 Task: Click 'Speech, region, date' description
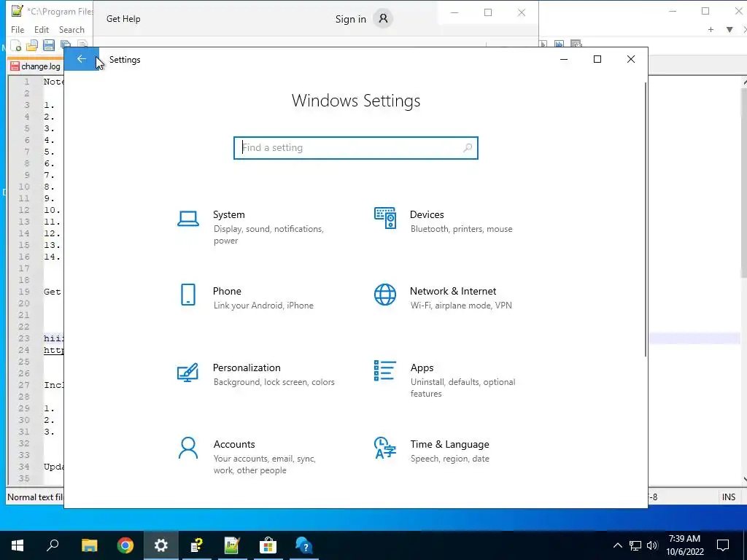(449, 459)
